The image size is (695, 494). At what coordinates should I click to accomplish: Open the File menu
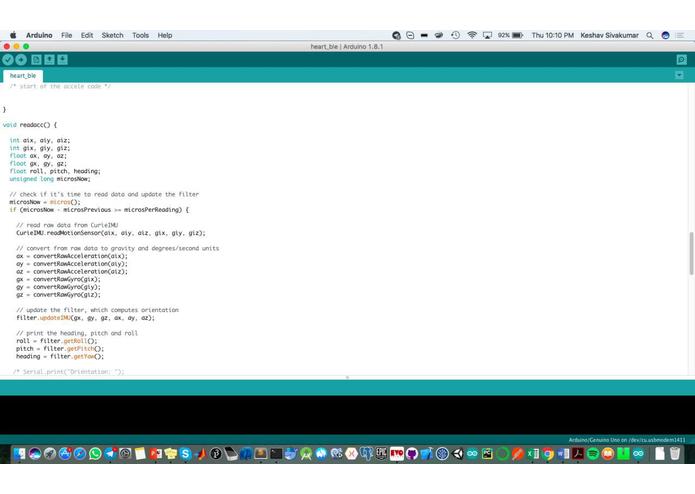point(66,35)
